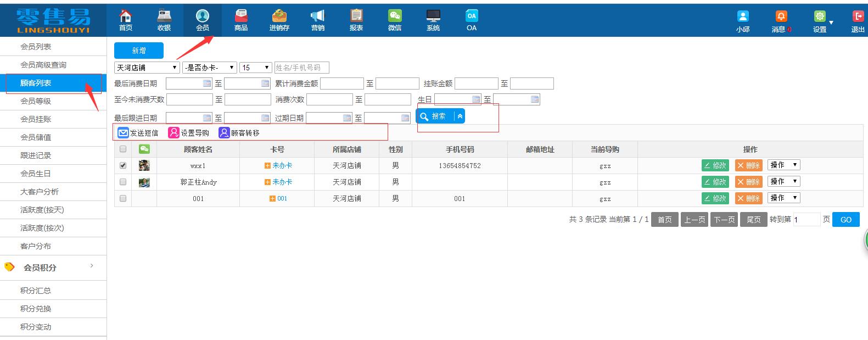Check the checkbox for 郭正柱Andy row
The width and height of the screenshot is (868, 340).
pos(123,182)
